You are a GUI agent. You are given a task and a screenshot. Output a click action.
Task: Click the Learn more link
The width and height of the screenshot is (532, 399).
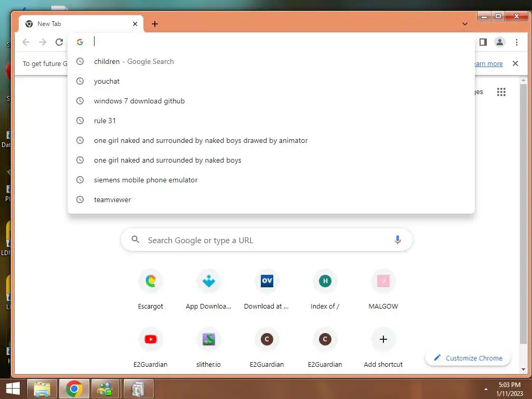pos(488,63)
